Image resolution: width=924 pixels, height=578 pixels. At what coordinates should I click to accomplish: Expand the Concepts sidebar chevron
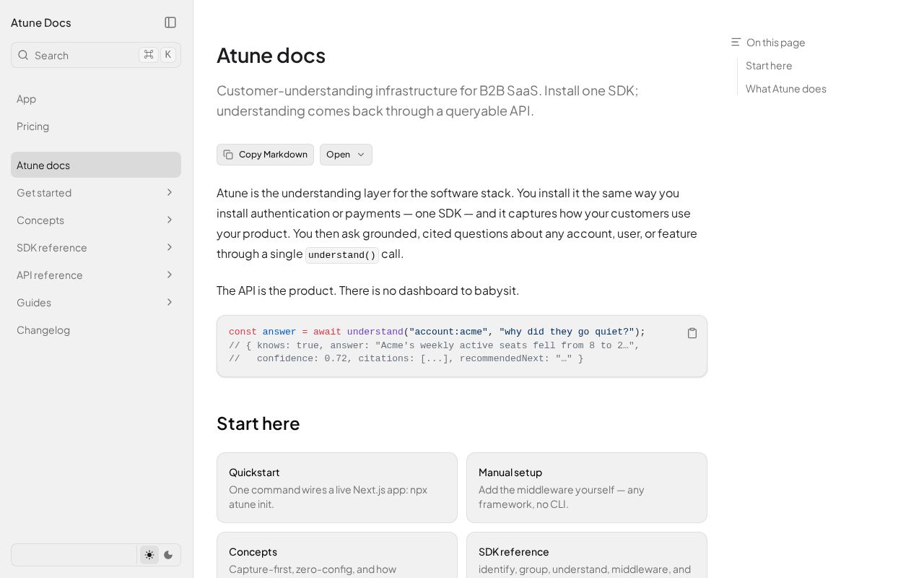tap(170, 220)
